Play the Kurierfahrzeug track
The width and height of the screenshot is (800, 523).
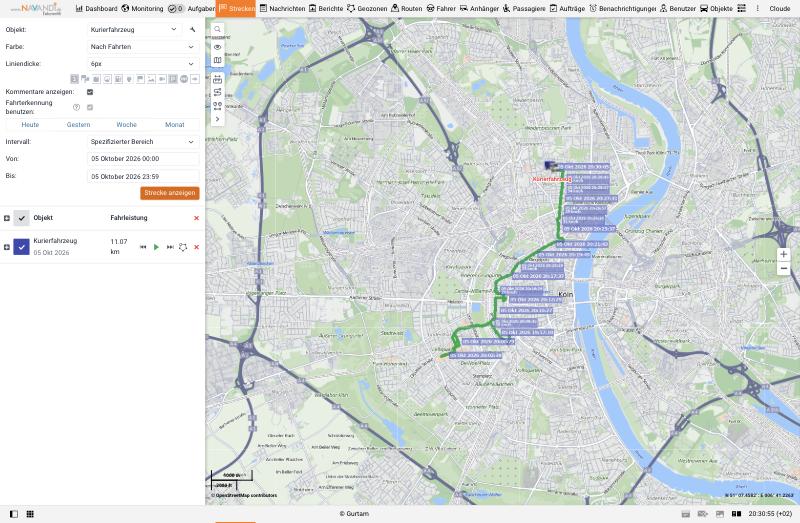pos(156,247)
